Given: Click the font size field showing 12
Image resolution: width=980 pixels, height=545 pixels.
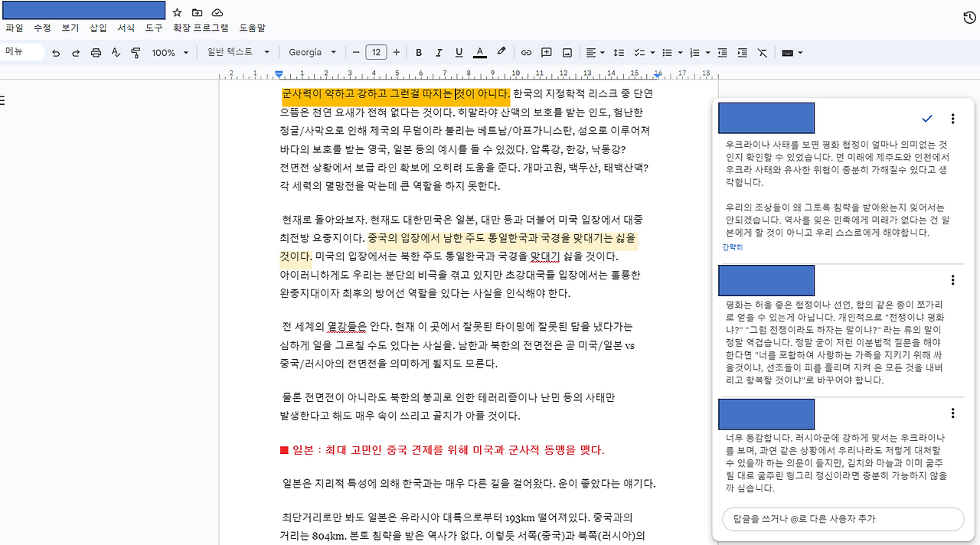Looking at the screenshot, I should pos(376,53).
